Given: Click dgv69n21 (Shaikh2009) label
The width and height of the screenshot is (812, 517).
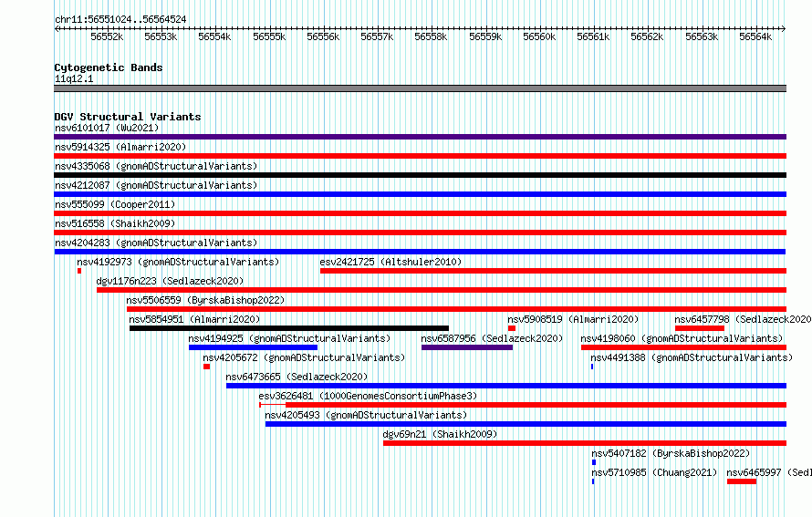Looking at the screenshot, I should tap(440, 434).
